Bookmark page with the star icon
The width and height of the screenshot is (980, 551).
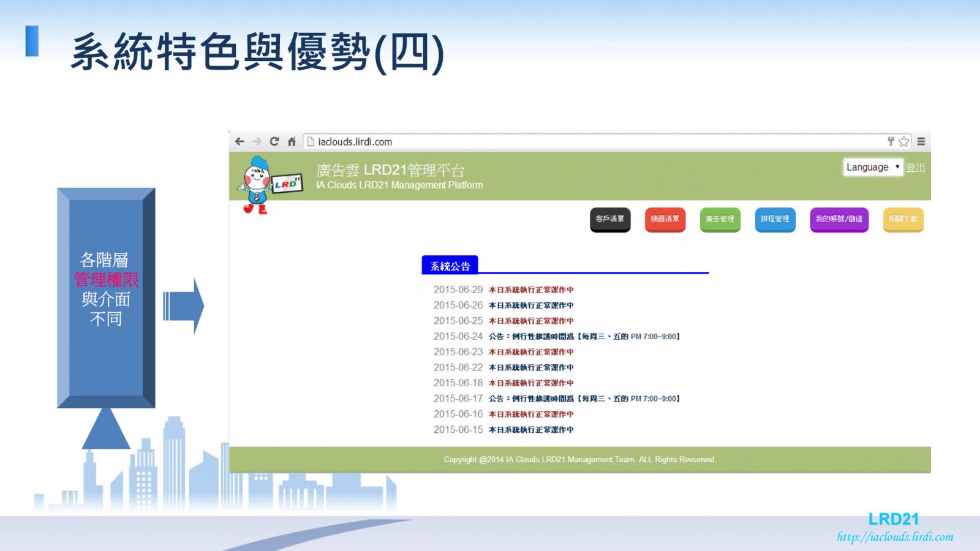pyautogui.click(x=903, y=141)
